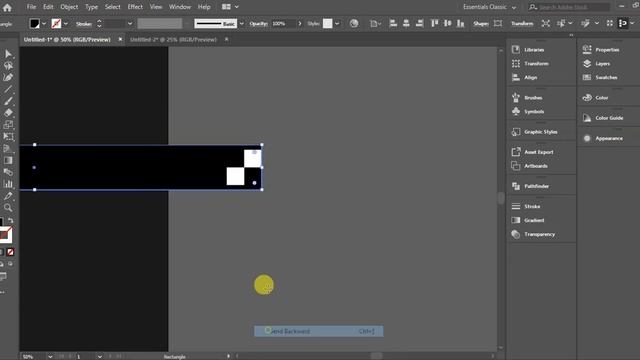Open the Stroke panel
Image resolution: width=640 pixels, height=360 pixels.
coord(532,207)
